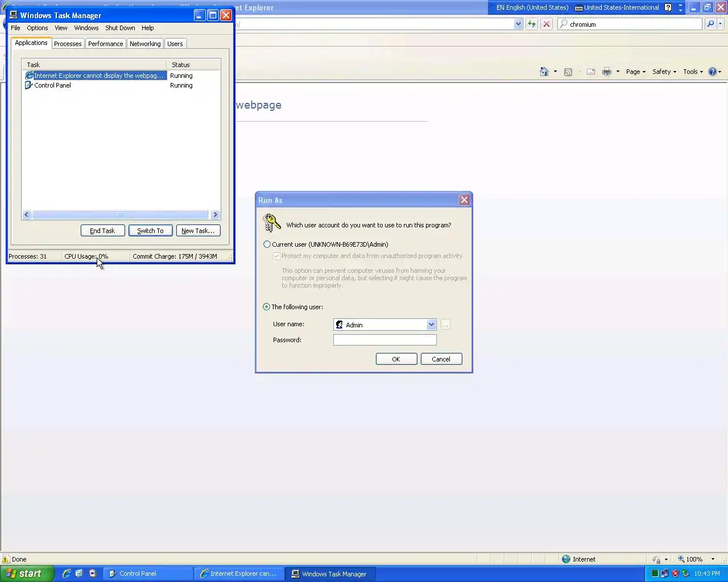
Task: Open Task Manager Help menu
Action: coord(148,28)
